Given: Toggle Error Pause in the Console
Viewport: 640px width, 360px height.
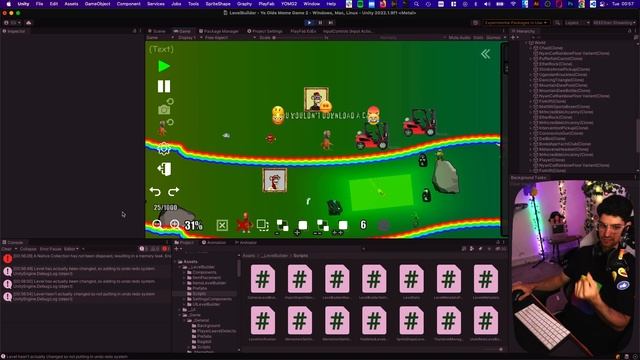Looking at the screenshot, I should point(50,249).
